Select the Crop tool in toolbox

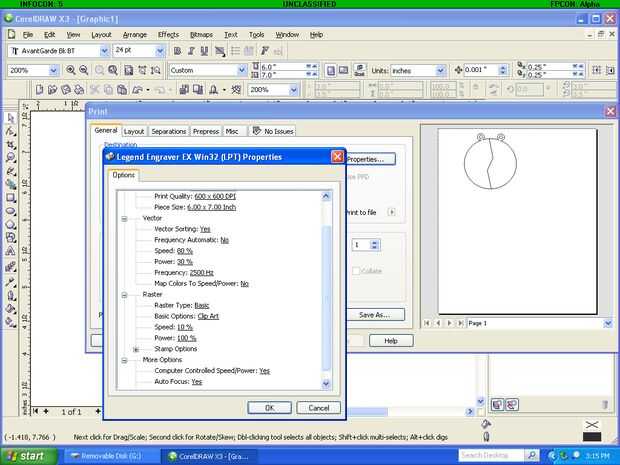(x=11, y=144)
